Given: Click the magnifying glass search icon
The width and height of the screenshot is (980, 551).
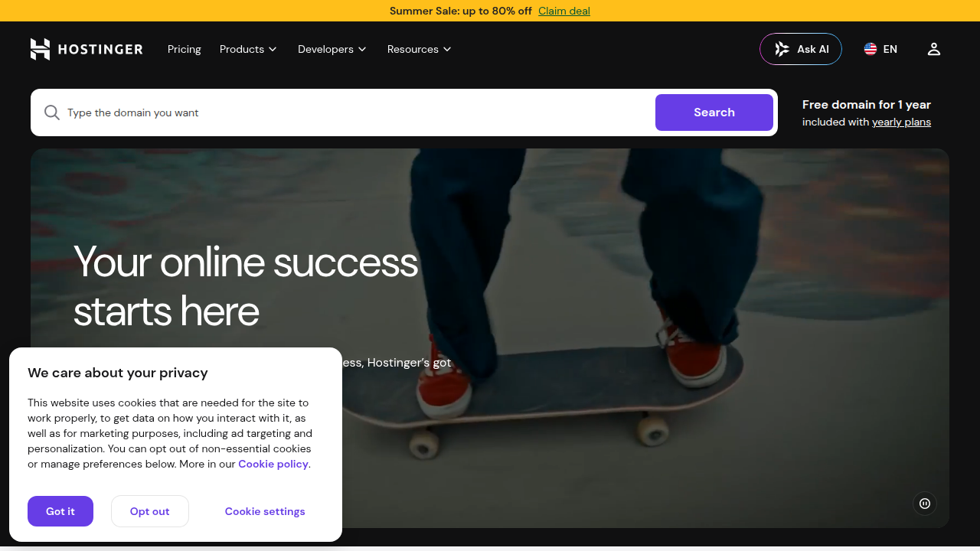Looking at the screenshot, I should (x=52, y=112).
